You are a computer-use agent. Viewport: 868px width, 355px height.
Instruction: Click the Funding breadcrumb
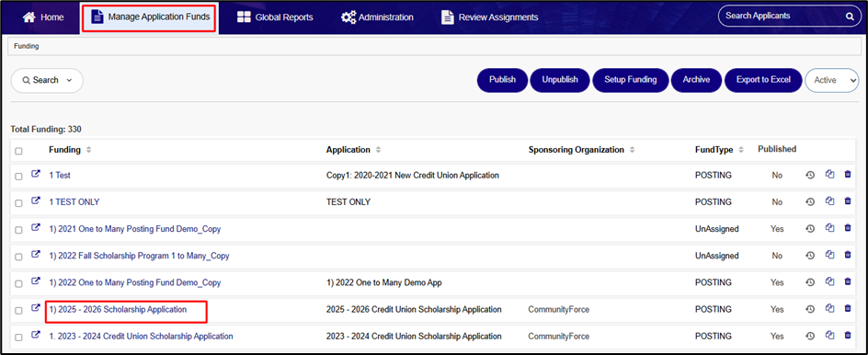[27, 47]
